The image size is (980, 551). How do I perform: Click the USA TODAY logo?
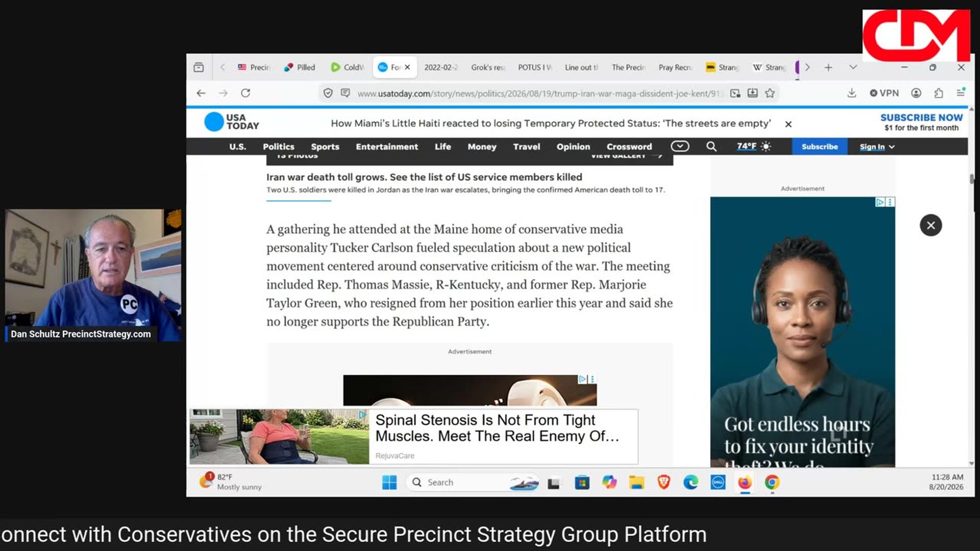click(x=232, y=122)
